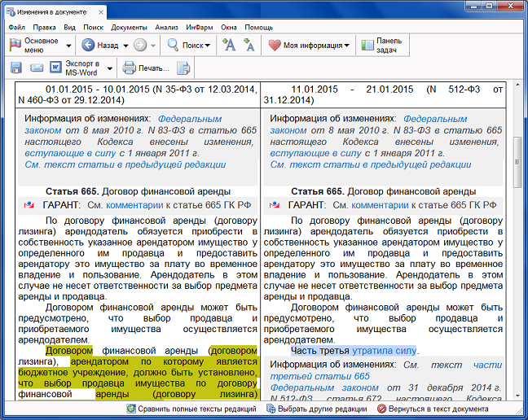Open the Анализ menu
Image resolution: width=528 pixels, height=420 pixels.
point(165,27)
